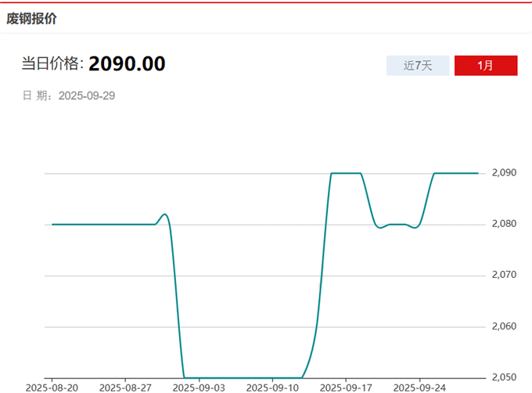Click the 2025-09-03 x-axis label
Viewport: 532px width, 393px height.
pos(199,387)
